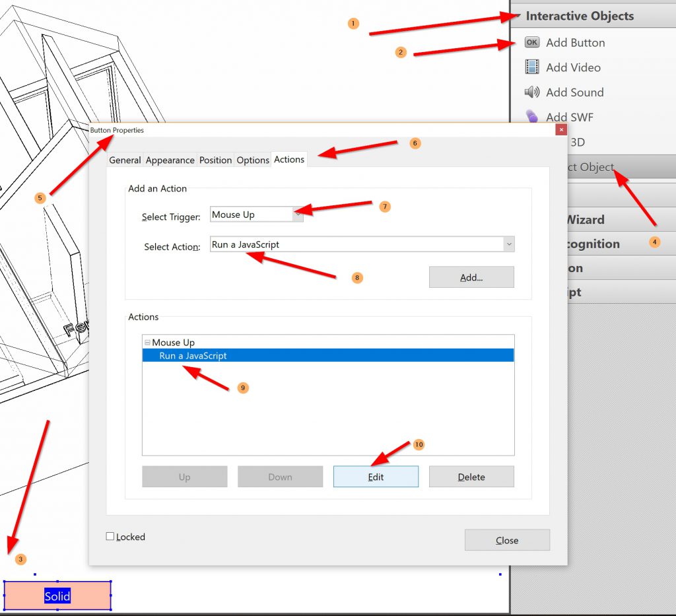
Task: Collapse the Mouse Up tree node
Action: pos(147,343)
